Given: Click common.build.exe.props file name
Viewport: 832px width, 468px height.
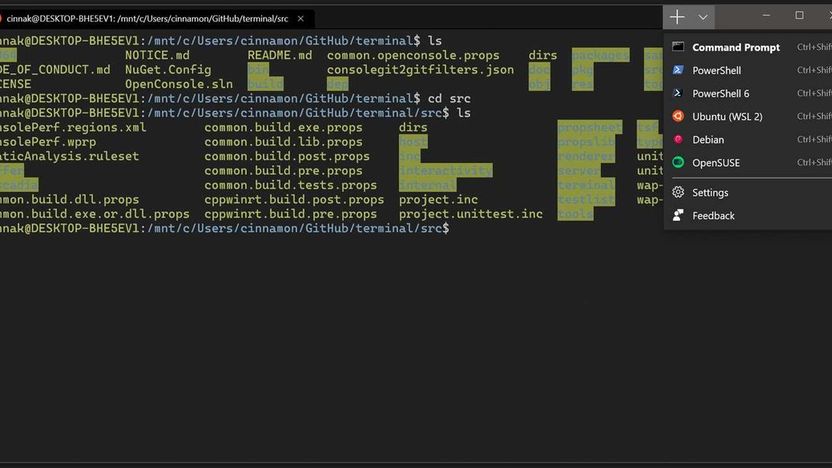Looking at the screenshot, I should pos(283,127).
